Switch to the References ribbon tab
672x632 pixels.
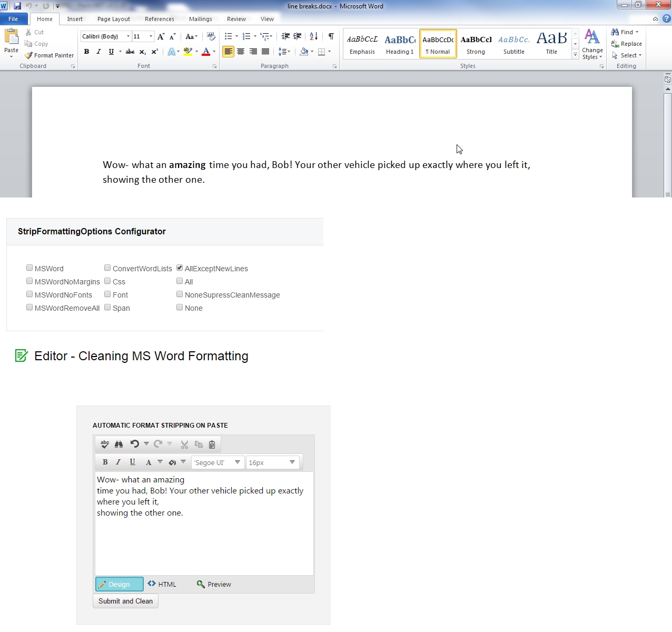160,19
